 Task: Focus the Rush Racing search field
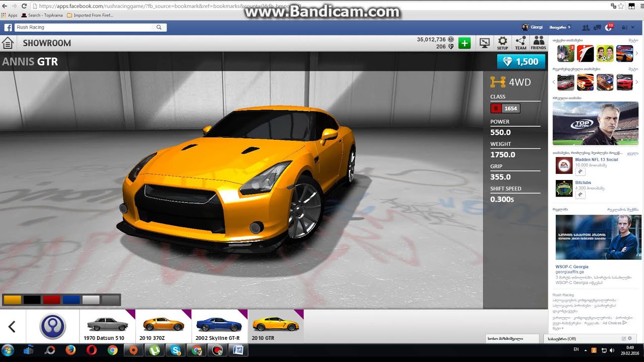coord(84,27)
